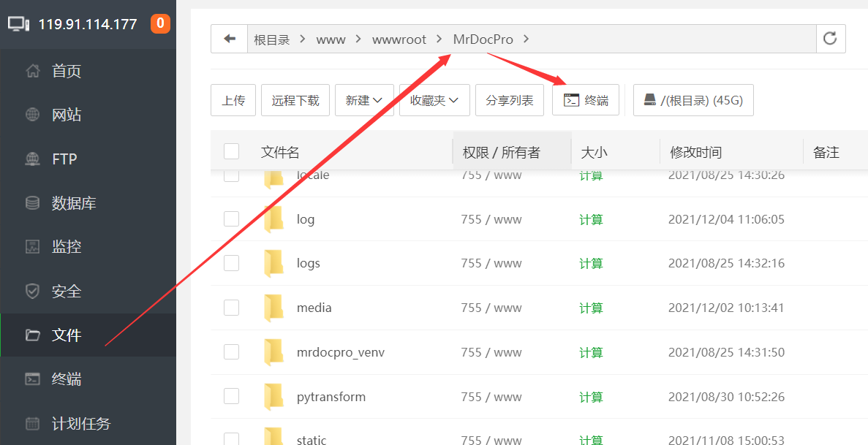
Task: Go to 计划任务 in the sidebar
Action: pos(80,424)
